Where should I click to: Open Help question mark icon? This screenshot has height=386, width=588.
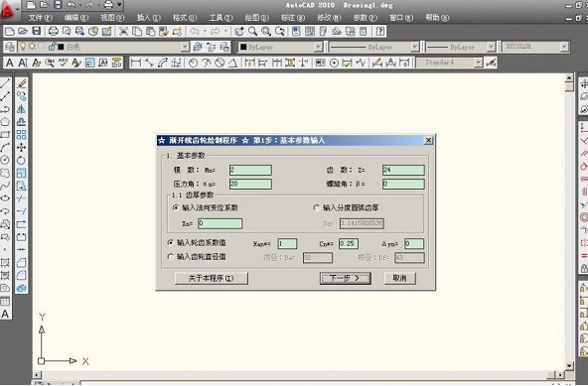pos(379,31)
